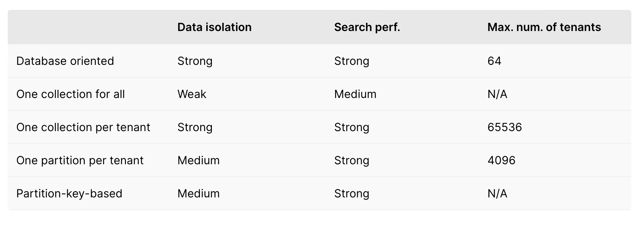
Task: Click N/A in the "Partition-key-based" row
Action: point(497,194)
